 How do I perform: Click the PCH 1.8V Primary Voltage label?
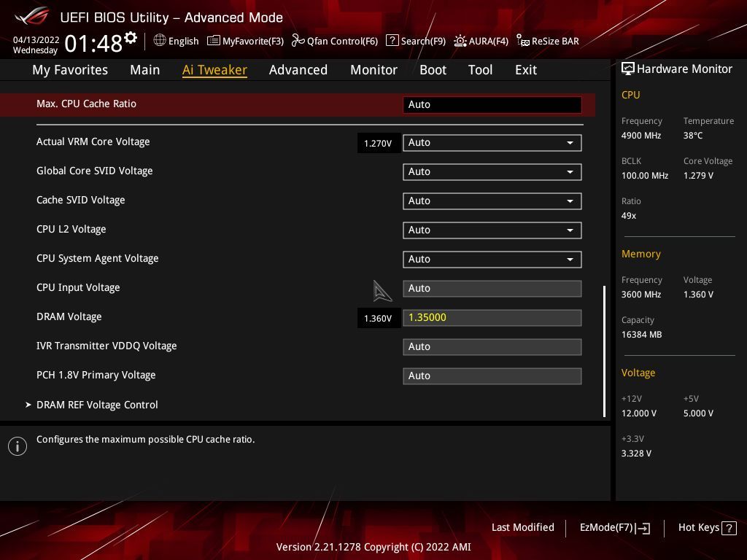coord(96,376)
